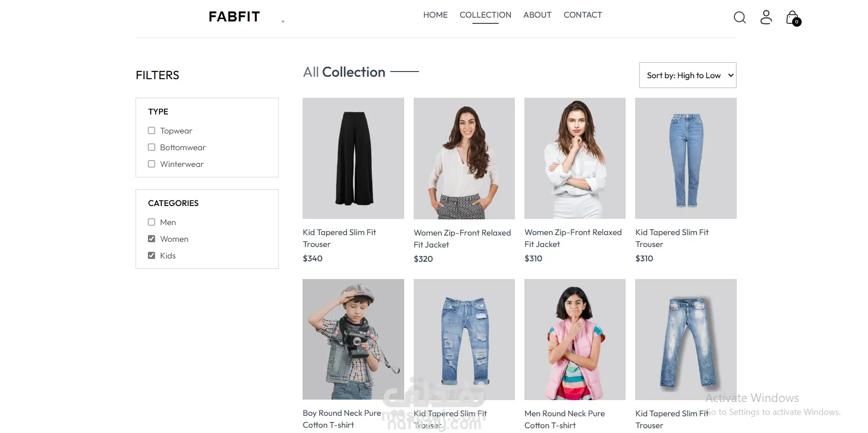Open the user profile icon

pyautogui.click(x=766, y=17)
